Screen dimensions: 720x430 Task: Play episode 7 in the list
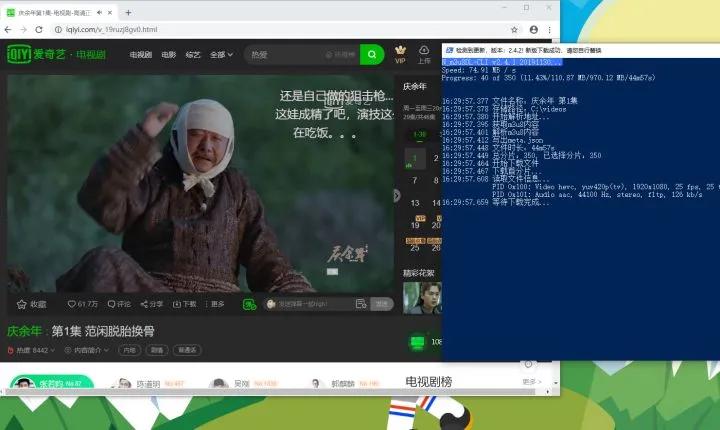[x=415, y=181]
